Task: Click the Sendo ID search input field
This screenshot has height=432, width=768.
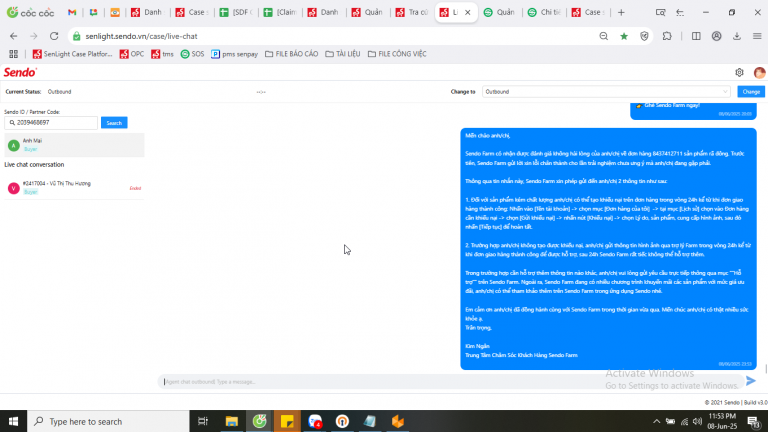Action: point(51,122)
